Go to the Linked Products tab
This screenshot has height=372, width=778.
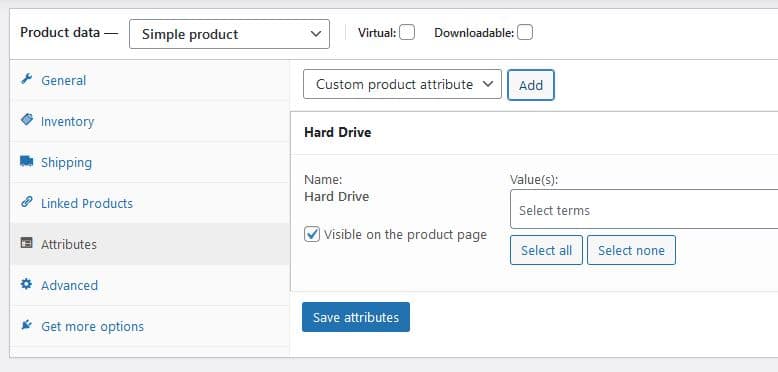(x=149, y=203)
